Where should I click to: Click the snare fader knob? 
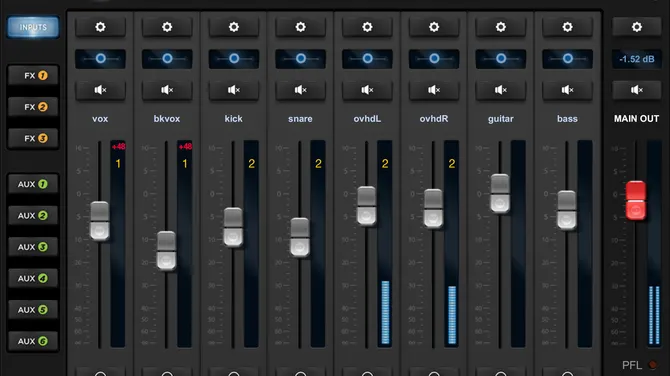(x=300, y=237)
